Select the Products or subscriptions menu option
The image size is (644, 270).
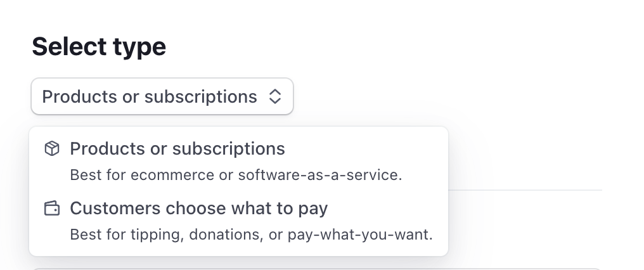(x=238, y=161)
